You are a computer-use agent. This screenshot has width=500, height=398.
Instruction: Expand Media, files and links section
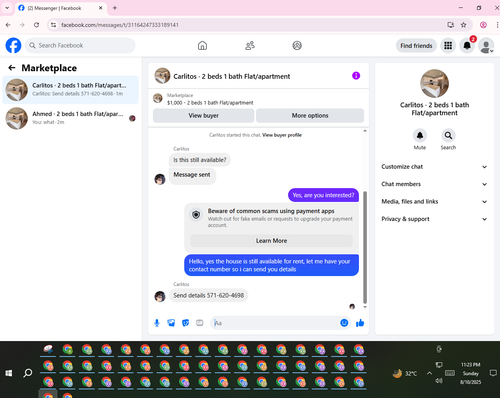[434, 201]
